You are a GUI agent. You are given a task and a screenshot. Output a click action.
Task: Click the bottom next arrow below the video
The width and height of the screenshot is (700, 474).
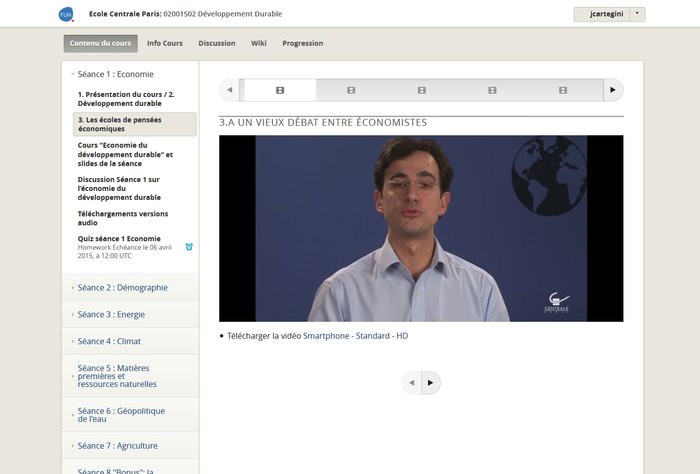pyautogui.click(x=430, y=383)
